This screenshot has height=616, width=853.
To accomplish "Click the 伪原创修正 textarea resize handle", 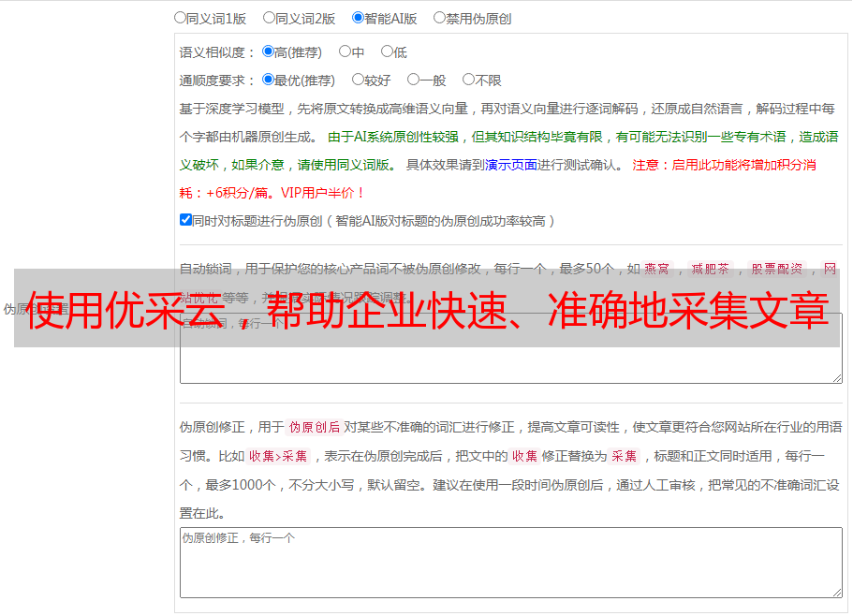I will pos(836,592).
